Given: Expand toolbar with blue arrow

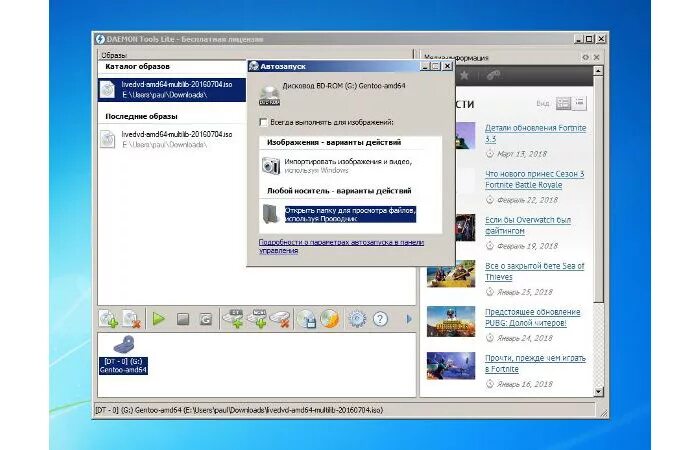Looking at the screenshot, I should coord(409,319).
